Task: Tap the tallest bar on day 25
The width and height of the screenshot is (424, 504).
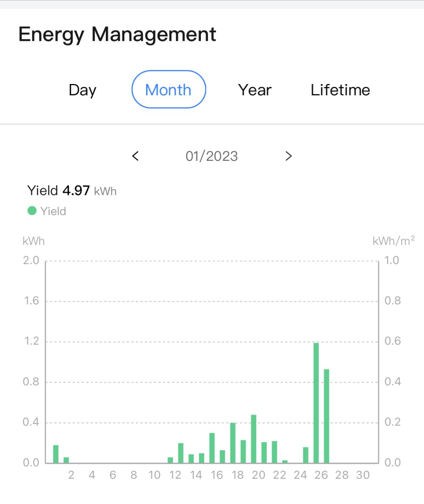Action: (x=316, y=403)
